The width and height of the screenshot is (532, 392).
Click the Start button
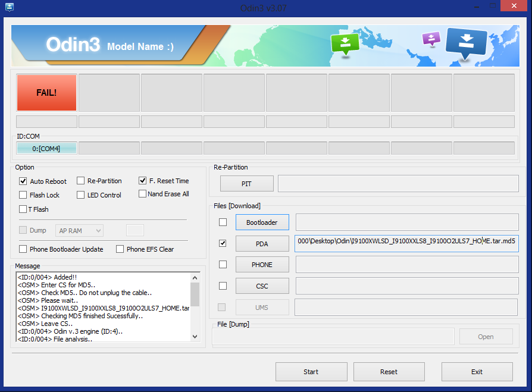point(311,372)
